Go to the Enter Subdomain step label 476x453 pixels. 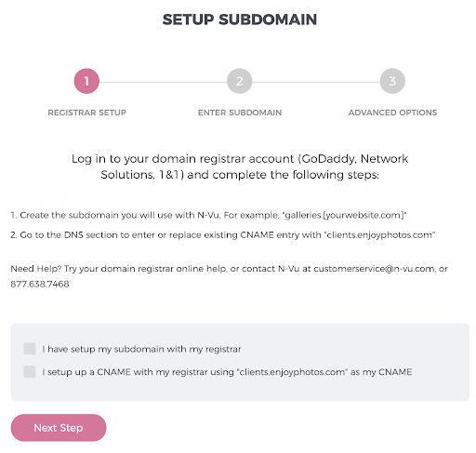point(240,113)
